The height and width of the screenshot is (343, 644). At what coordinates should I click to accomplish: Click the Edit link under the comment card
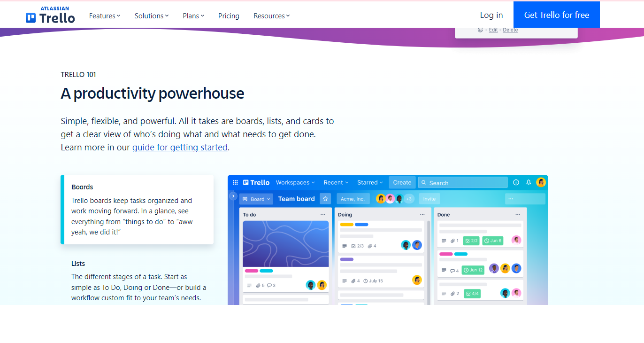(x=493, y=30)
